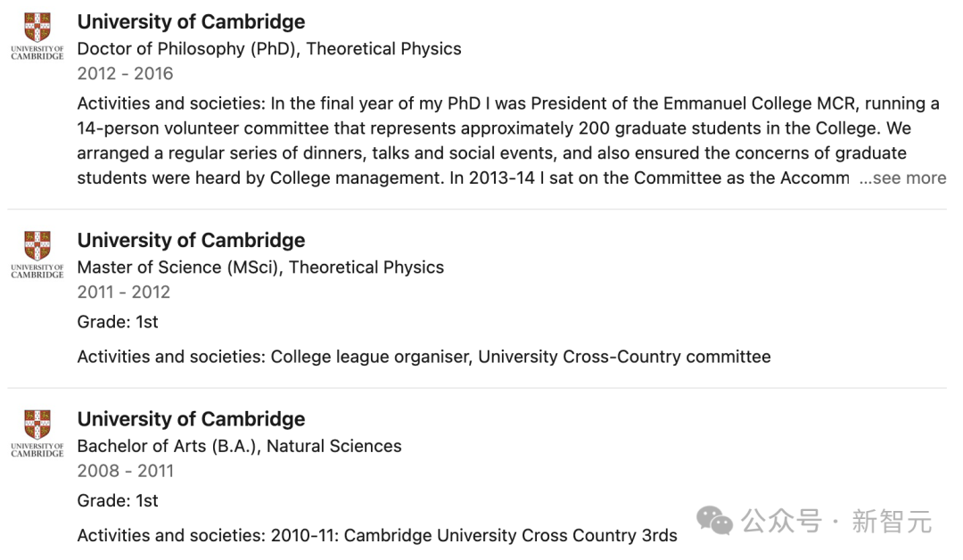Image resolution: width=963 pixels, height=560 pixels.
Task: Select the Bachelor of Arts, Natural Sciences line
Action: pyautogui.click(x=239, y=447)
